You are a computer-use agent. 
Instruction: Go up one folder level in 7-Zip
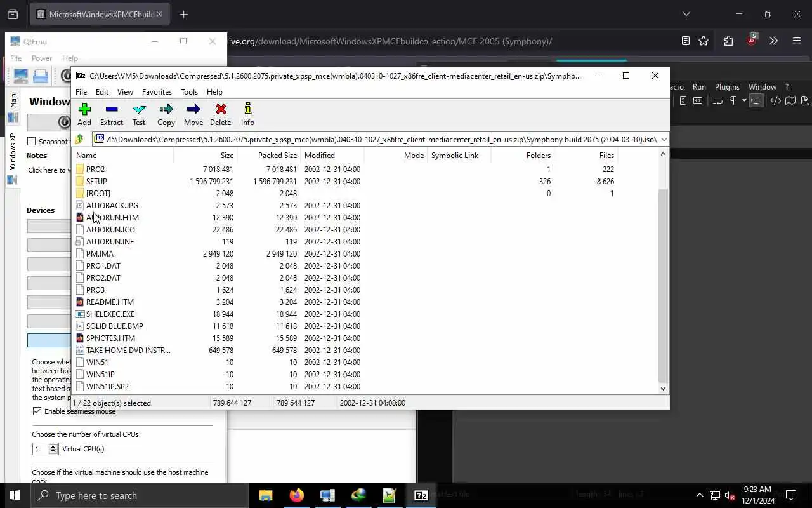click(x=79, y=139)
